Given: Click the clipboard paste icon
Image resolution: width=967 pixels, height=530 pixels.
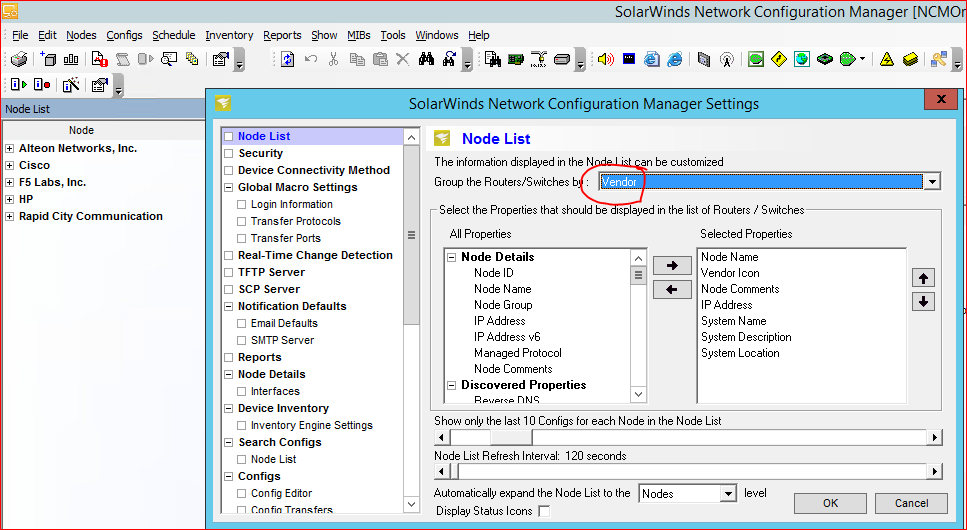Looking at the screenshot, I should pos(381,59).
